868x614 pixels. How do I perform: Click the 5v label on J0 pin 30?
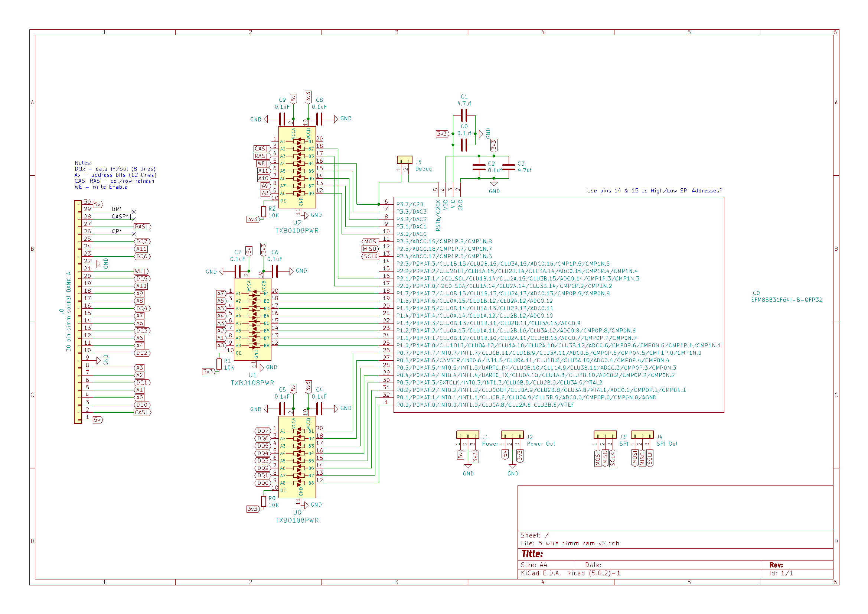(98, 204)
